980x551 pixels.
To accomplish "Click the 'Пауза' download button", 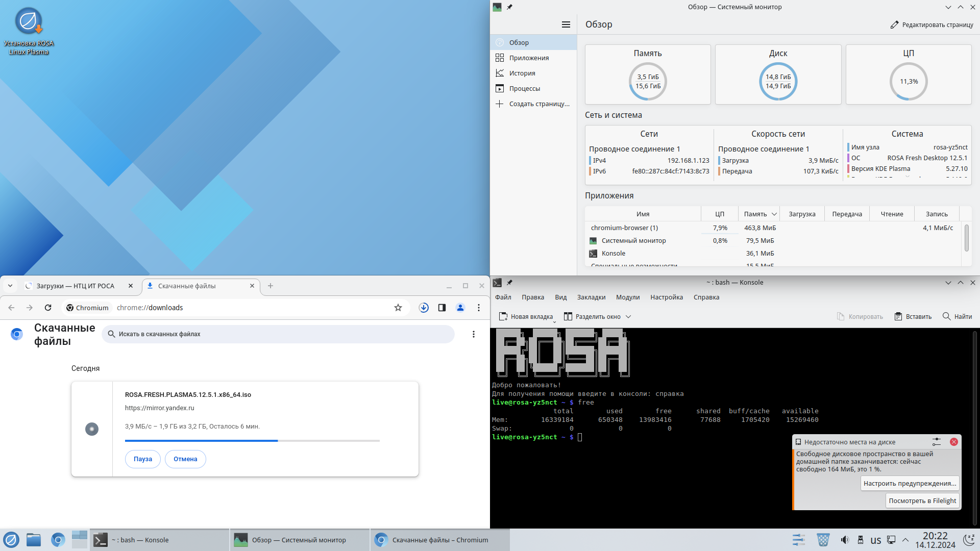I will pyautogui.click(x=143, y=459).
